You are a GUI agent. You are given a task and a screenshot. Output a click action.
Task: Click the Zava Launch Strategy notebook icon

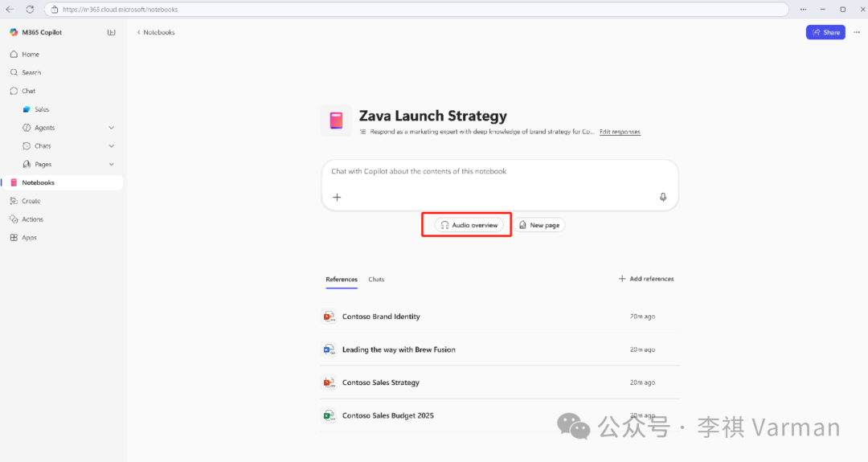(336, 120)
